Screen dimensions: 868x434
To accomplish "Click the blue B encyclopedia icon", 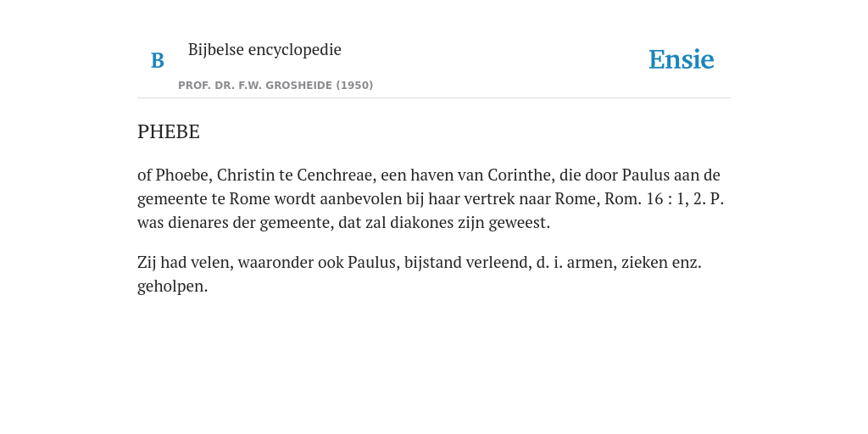I will (x=157, y=60).
